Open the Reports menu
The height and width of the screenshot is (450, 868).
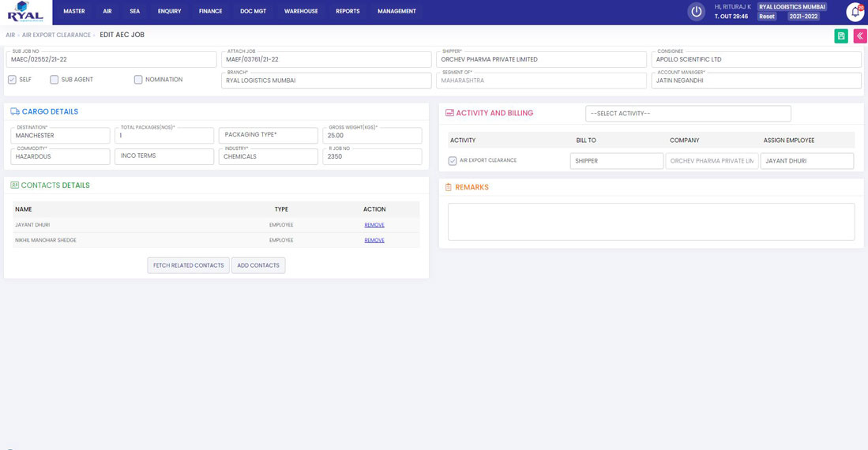pyautogui.click(x=348, y=11)
